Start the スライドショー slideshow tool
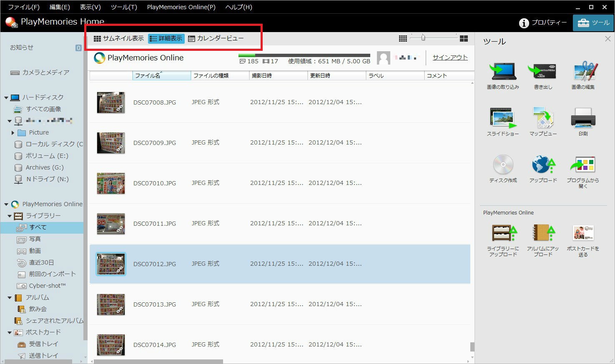 pos(503,118)
